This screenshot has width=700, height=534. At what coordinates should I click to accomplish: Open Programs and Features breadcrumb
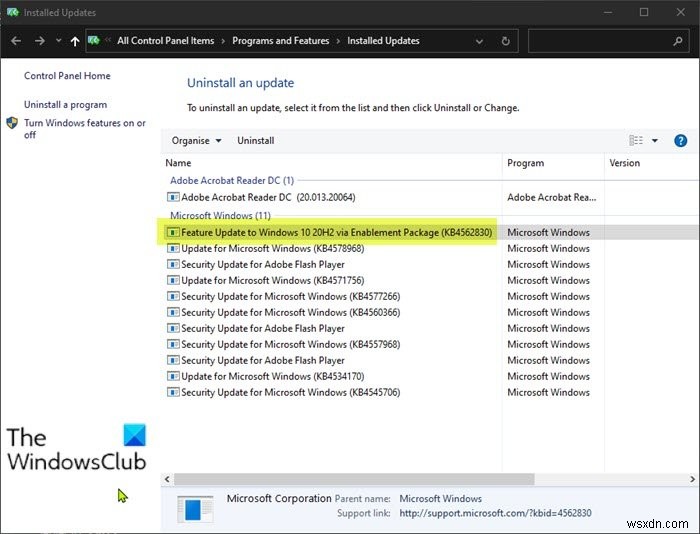(280, 41)
